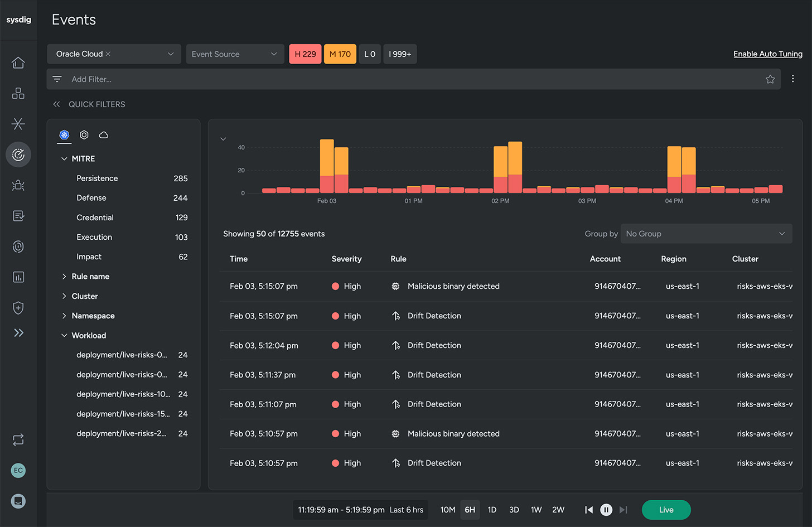Switch to the 1W time range
Image resolution: width=812 pixels, height=527 pixels.
536,509
